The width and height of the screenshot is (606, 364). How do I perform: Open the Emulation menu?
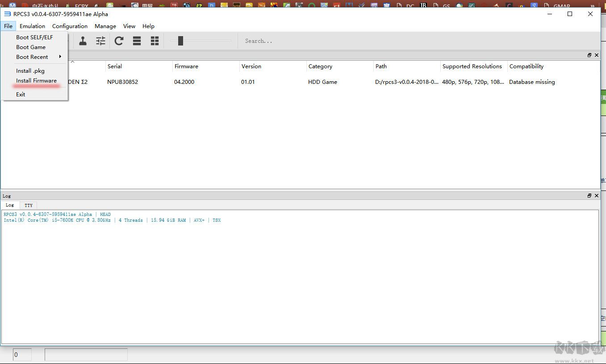32,26
